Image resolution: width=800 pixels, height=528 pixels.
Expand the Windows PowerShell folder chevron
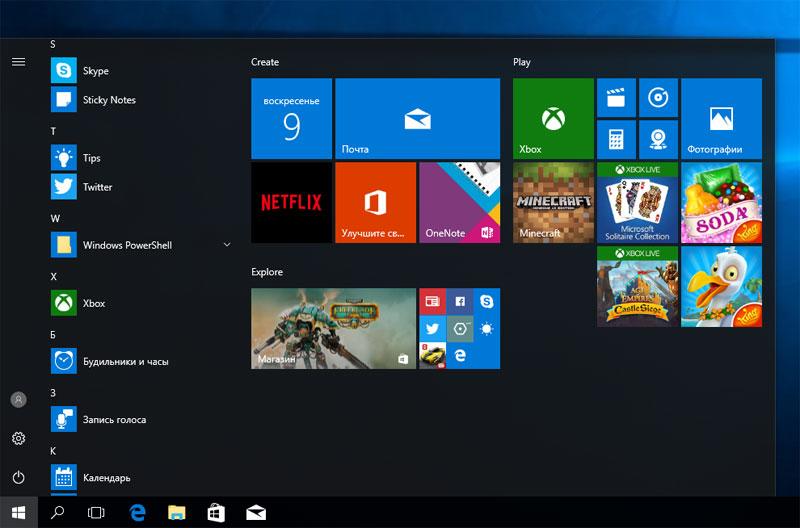coord(227,245)
